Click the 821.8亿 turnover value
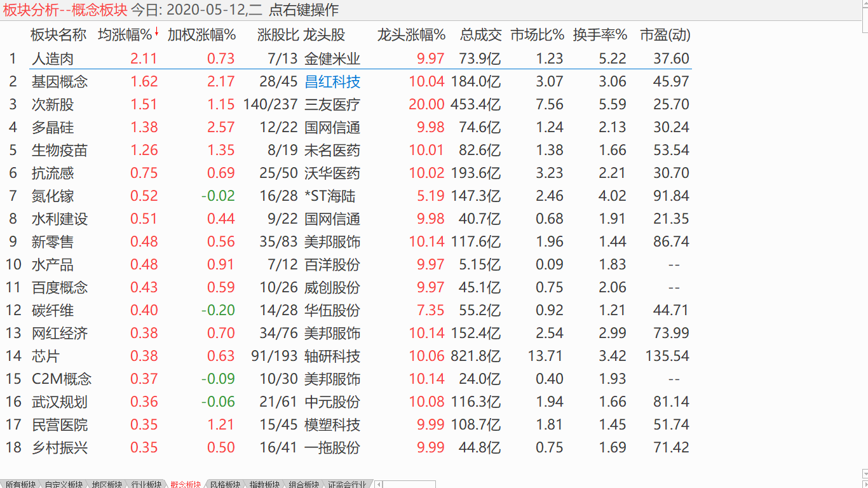Image resolution: width=868 pixels, height=488 pixels. point(476,356)
